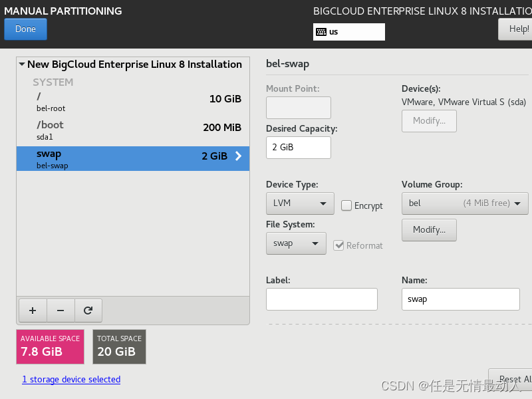Open the Volume Group bel dropdown
The height and width of the screenshot is (399, 532).
click(465, 203)
